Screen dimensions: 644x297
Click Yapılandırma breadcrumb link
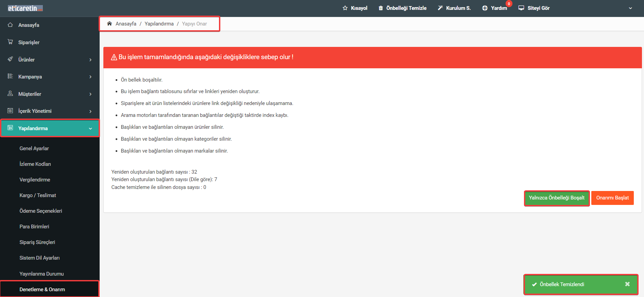pyautogui.click(x=159, y=24)
